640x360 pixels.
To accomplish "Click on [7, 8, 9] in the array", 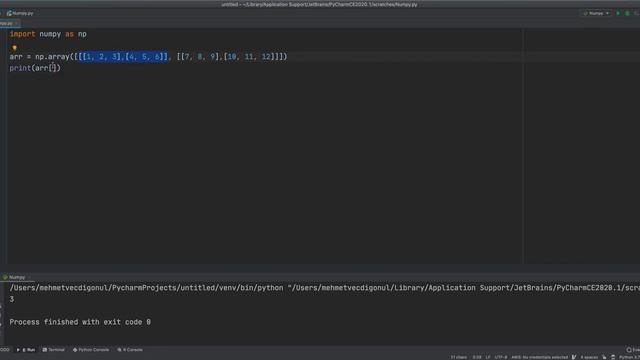I will tap(201, 57).
